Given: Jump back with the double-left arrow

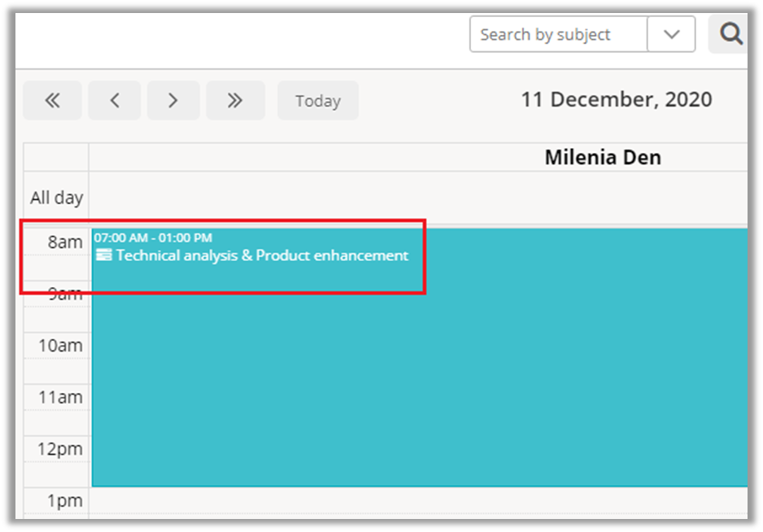Looking at the screenshot, I should [52, 100].
